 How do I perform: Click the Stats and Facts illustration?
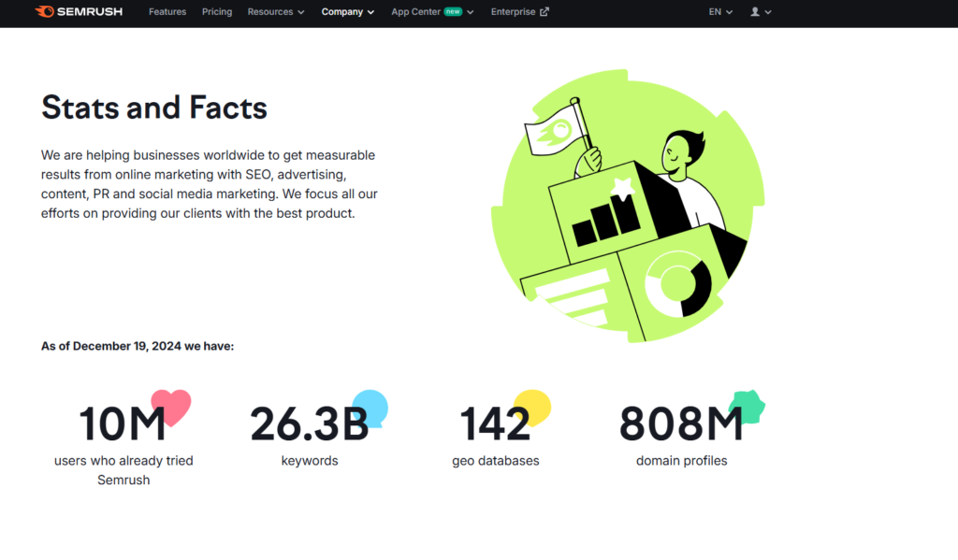pyautogui.click(x=628, y=206)
